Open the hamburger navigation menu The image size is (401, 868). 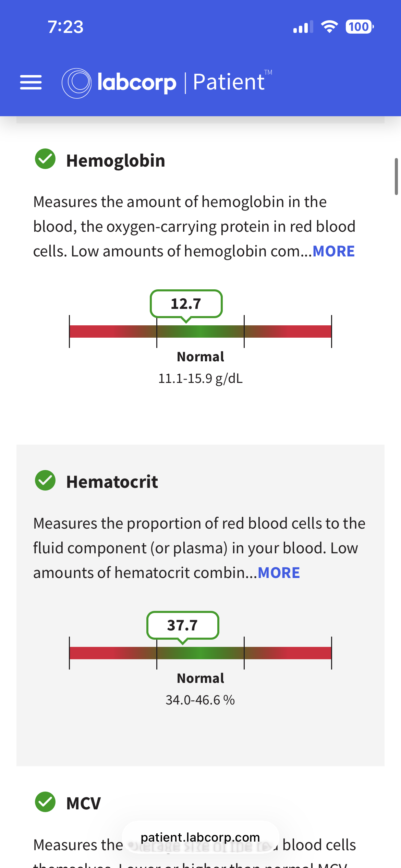pos(31,83)
